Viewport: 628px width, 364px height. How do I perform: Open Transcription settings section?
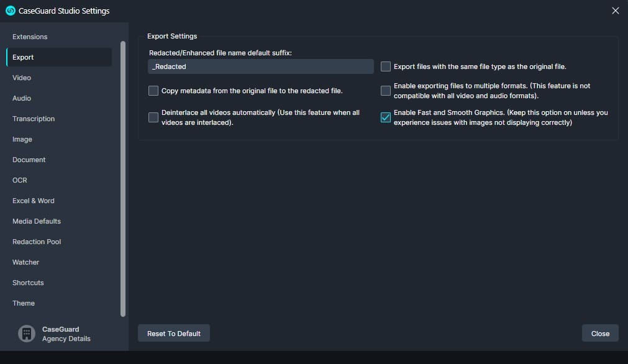[x=34, y=119]
